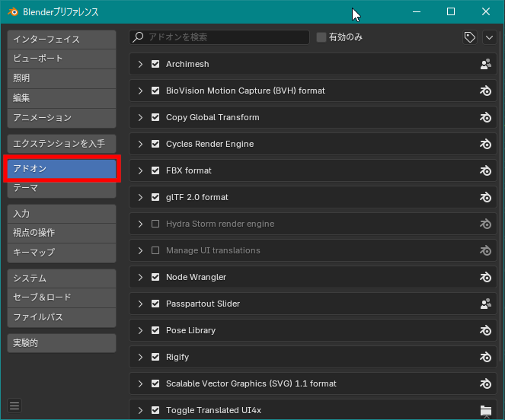
Task: Click the Cycles Render Engine name text
Action: (210, 144)
